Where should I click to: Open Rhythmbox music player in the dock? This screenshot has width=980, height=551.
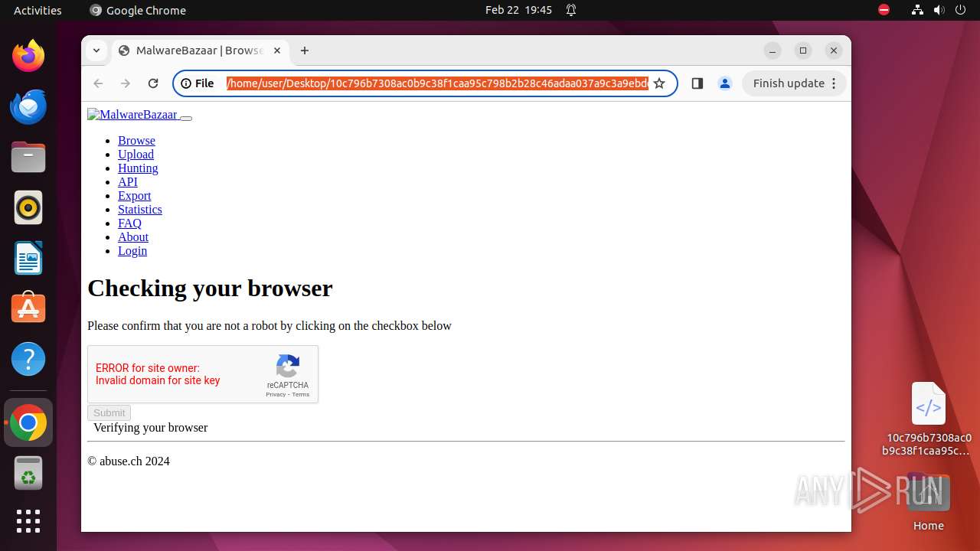point(28,207)
